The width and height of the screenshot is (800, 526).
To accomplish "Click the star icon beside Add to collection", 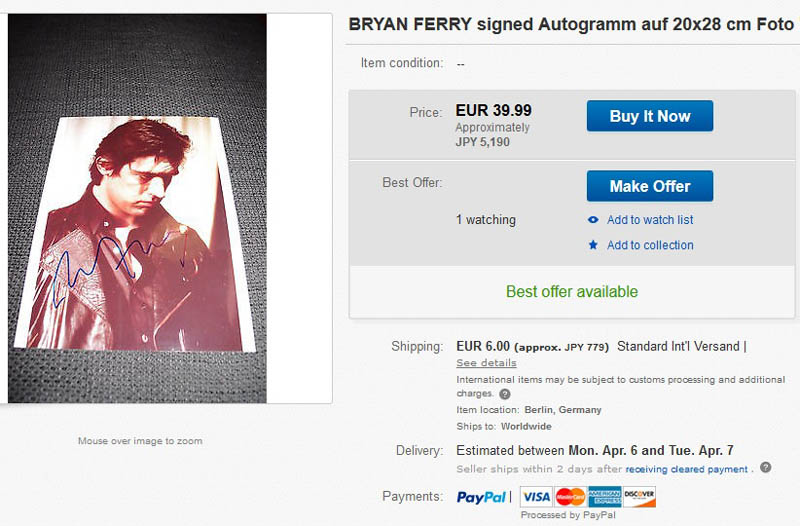I will [x=593, y=245].
